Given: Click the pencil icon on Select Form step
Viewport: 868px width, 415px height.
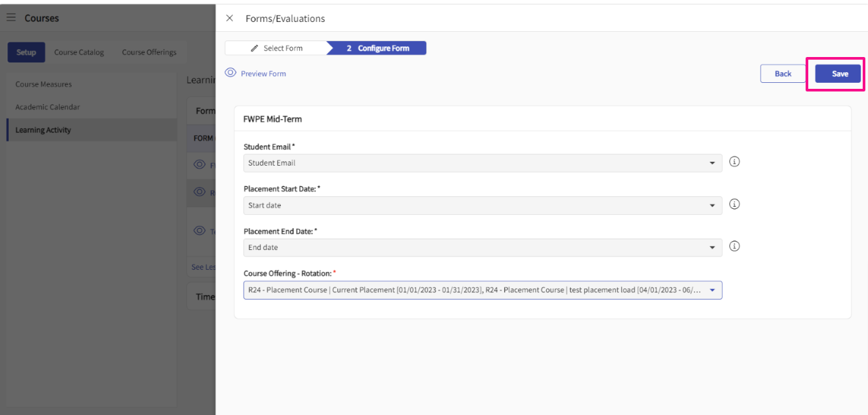Looking at the screenshot, I should 254,48.
